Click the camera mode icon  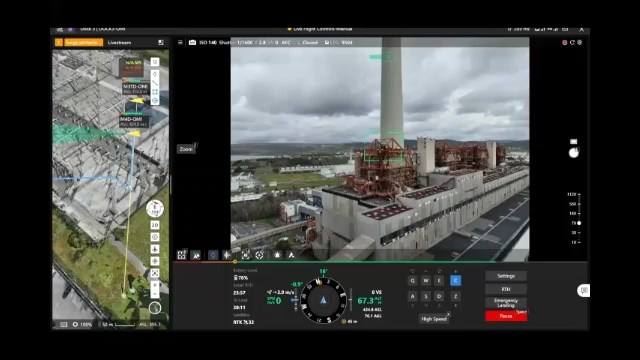click(192, 42)
